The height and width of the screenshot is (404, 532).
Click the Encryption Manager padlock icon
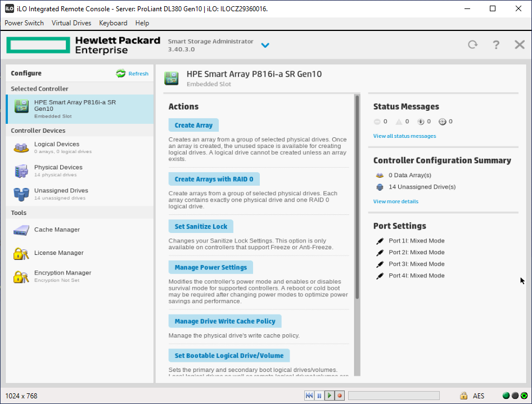[21, 277]
